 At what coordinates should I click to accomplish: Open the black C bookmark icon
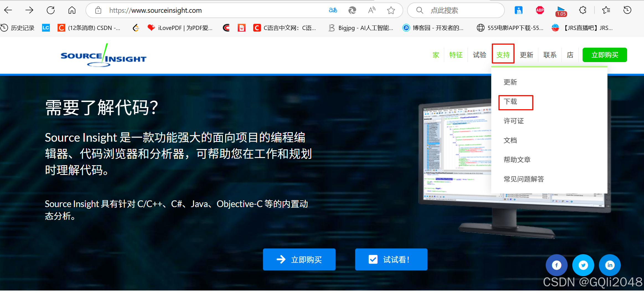pos(226,28)
